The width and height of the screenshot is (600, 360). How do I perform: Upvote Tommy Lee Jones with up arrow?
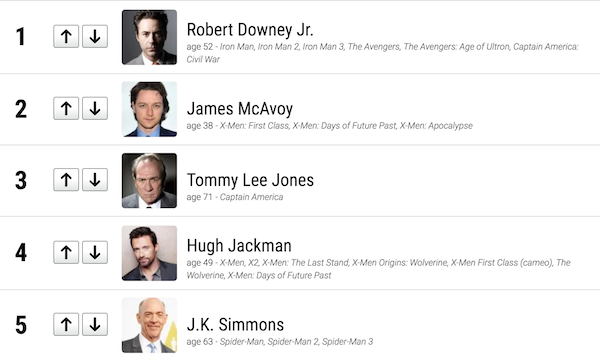[66, 179]
